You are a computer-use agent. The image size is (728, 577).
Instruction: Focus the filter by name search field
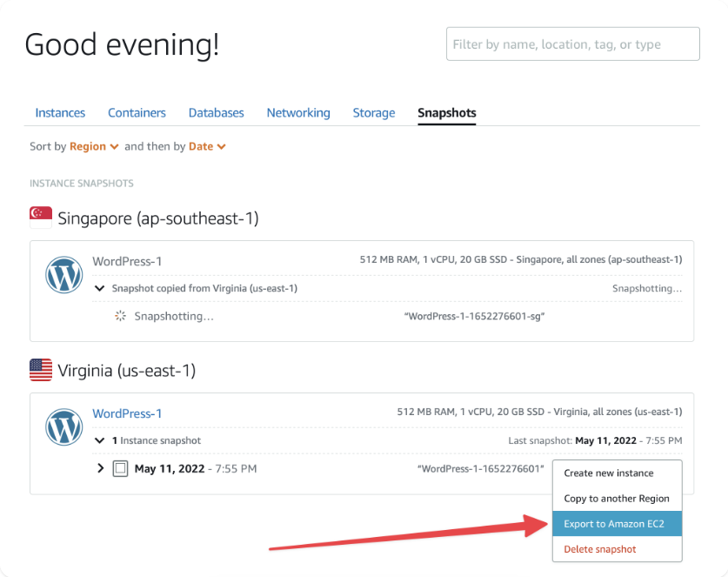pyautogui.click(x=572, y=44)
